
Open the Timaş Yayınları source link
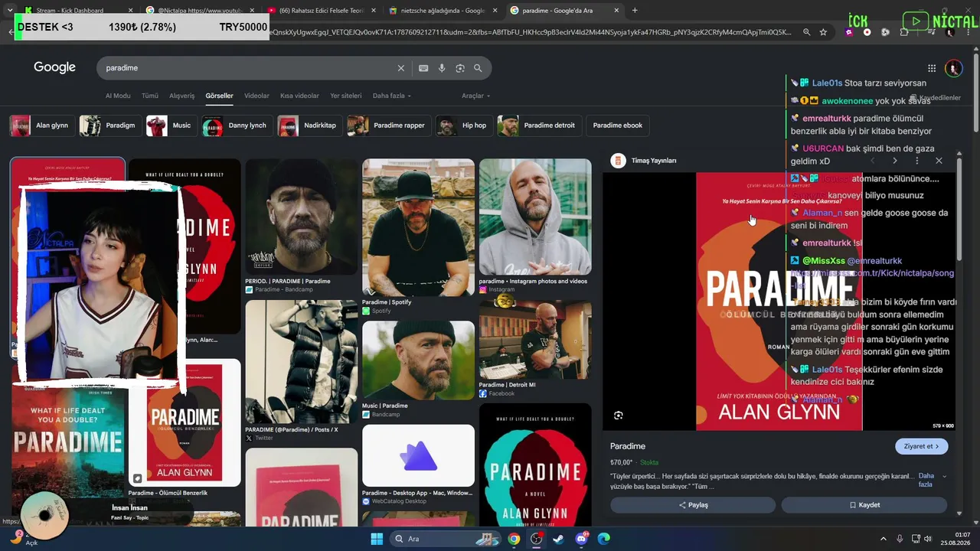(644, 161)
